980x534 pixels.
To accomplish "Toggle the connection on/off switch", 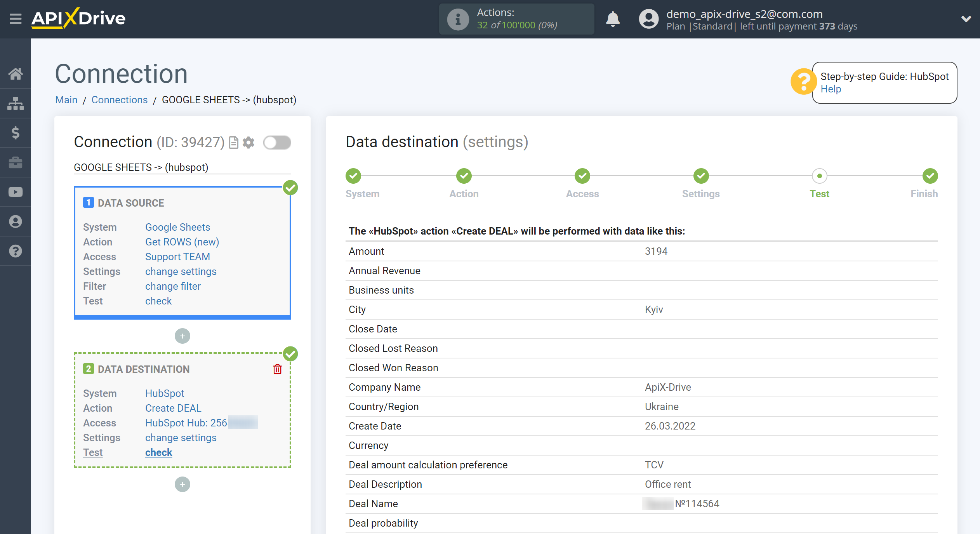I will [277, 143].
